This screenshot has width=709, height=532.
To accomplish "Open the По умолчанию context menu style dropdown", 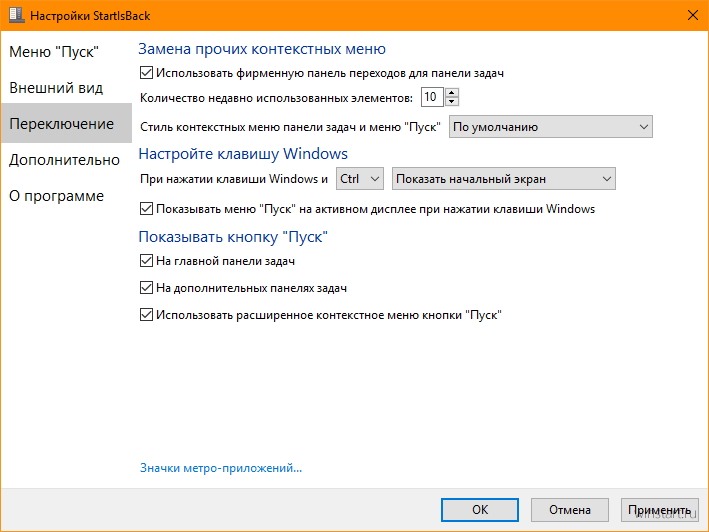I will [550, 127].
